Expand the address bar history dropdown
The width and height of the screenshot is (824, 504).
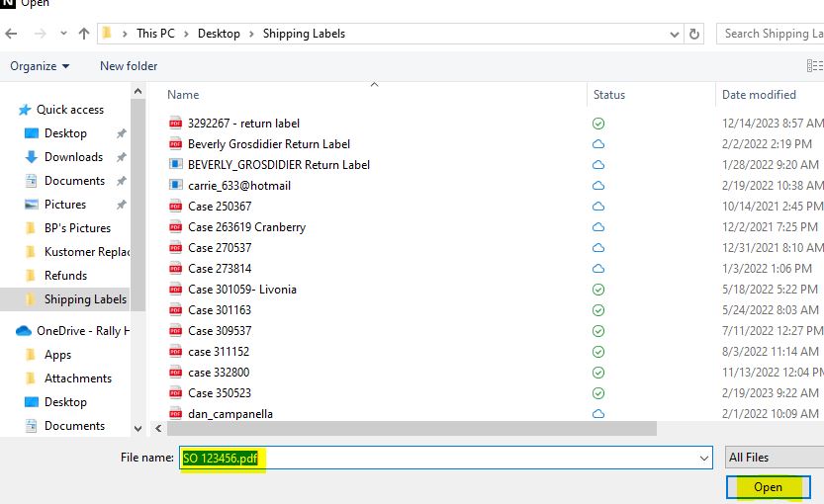(x=675, y=35)
